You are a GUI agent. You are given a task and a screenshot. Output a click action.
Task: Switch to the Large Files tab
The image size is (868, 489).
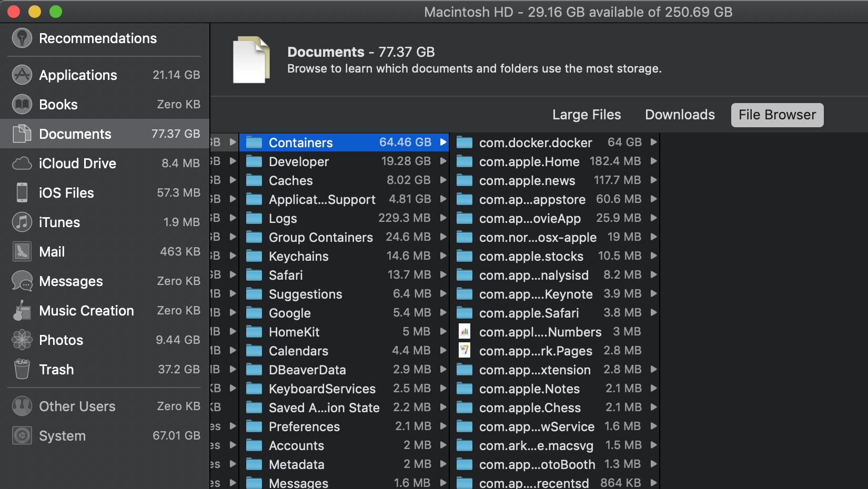[x=587, y=115]
